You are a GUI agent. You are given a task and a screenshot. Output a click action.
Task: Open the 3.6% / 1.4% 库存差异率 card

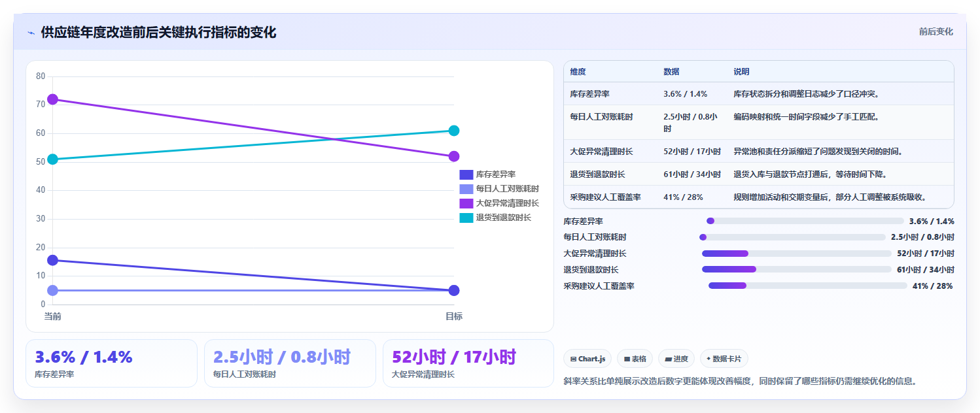pos(111,363)
